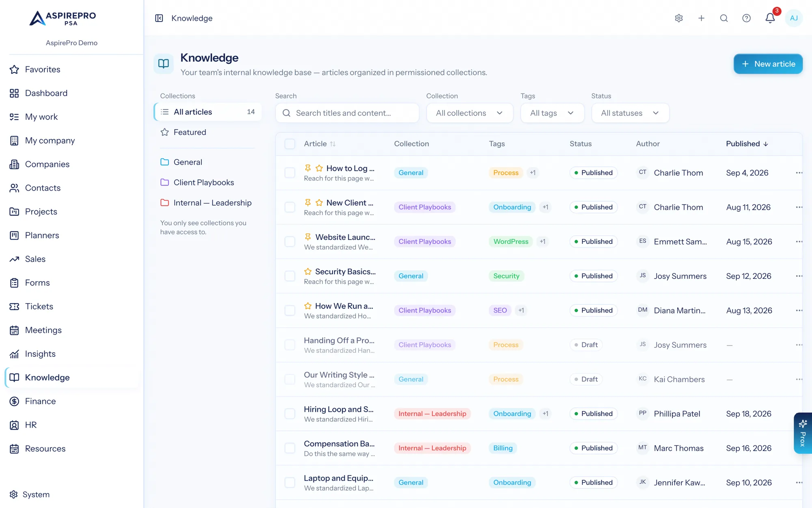Click the New article button

[768, 64]
